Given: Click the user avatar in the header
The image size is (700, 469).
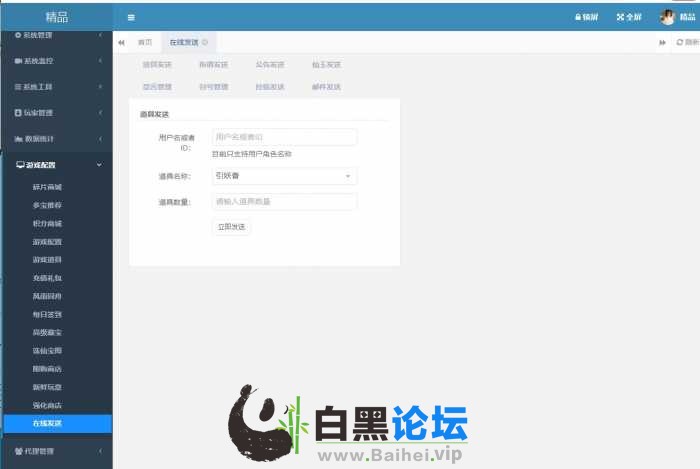Looking at the screenshot, I should click(x=667, y=17).
